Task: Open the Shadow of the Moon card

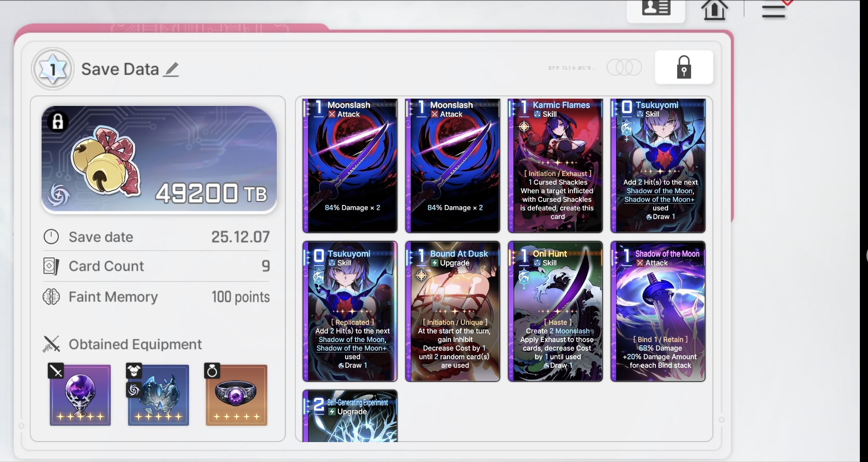Action: (x=658, y=311)
